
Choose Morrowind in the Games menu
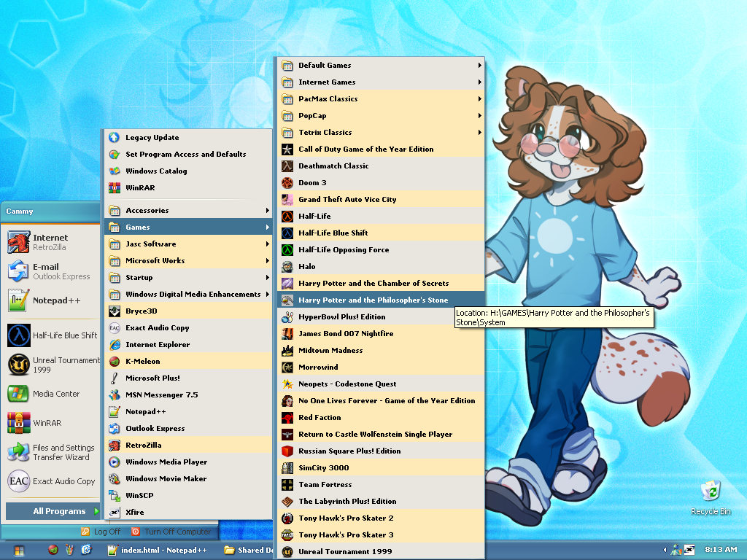coord(318,367)
